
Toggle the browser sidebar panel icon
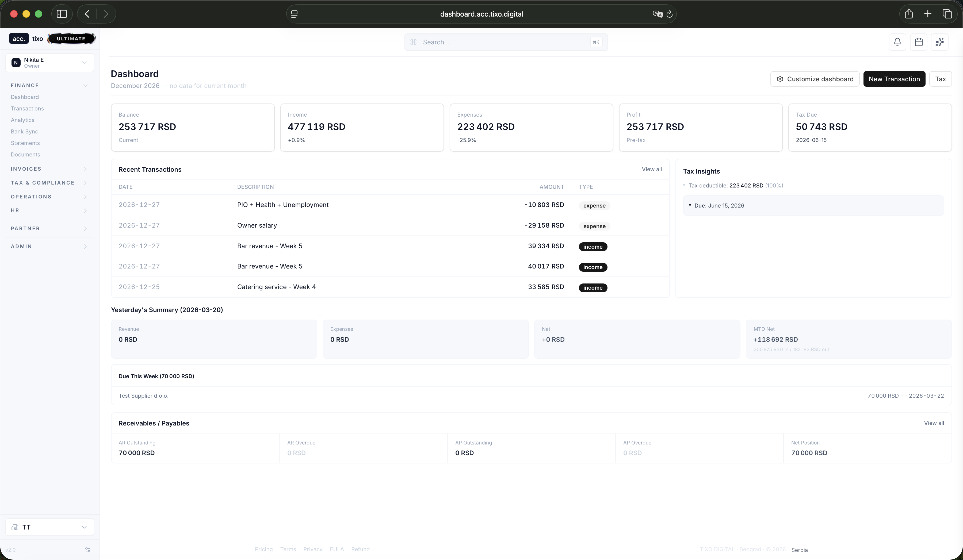coord(62,14)
